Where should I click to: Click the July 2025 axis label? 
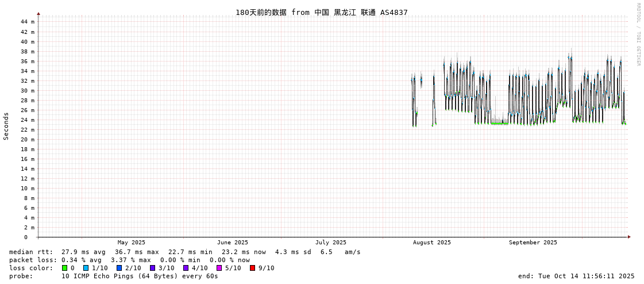tap(331, 243)
